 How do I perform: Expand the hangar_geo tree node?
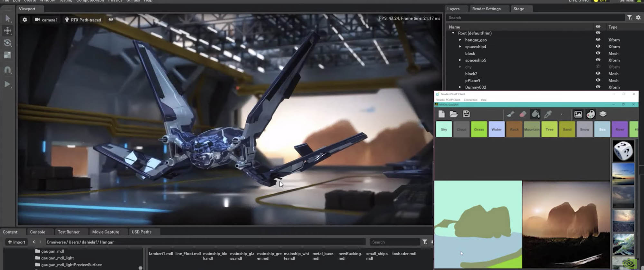coord(460,40)
